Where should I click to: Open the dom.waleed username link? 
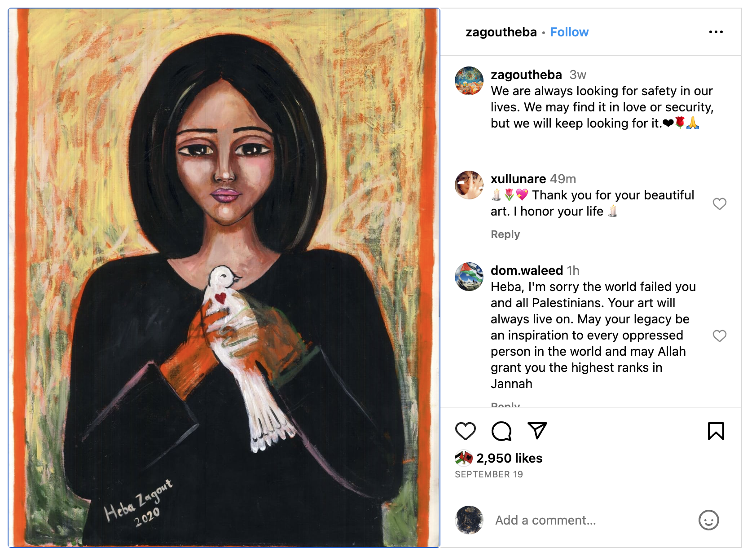click(x=526, y=270)
